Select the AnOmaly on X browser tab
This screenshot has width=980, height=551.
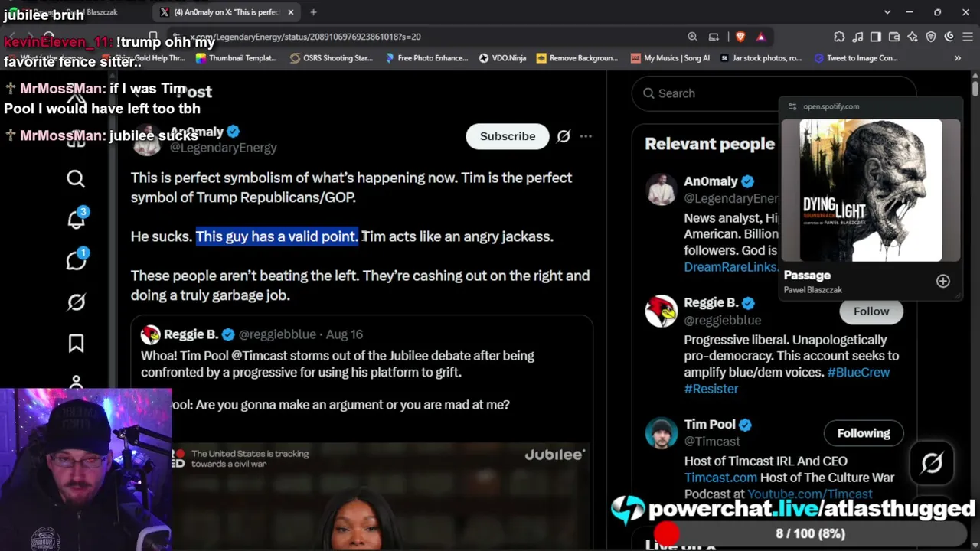click(x=227, y=12)
